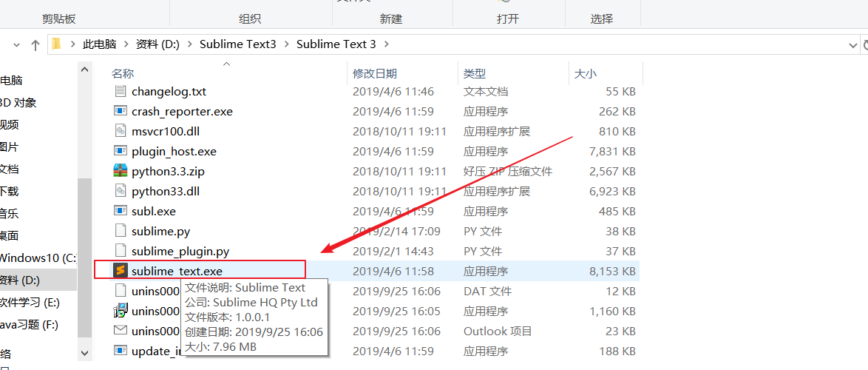Viewport: 868px width, 370px height.
Task: Click the crash_reporter.exe application icon
Action: pos(121,111)
